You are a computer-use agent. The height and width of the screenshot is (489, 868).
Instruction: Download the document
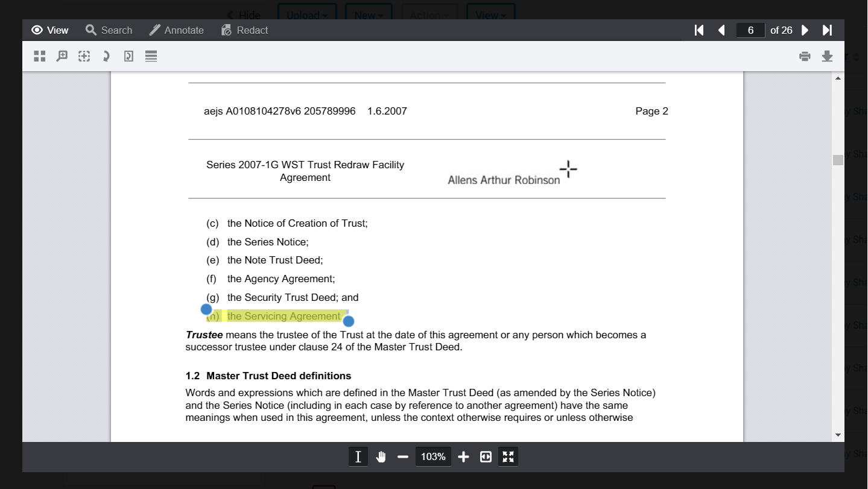[x=827, y=56]
